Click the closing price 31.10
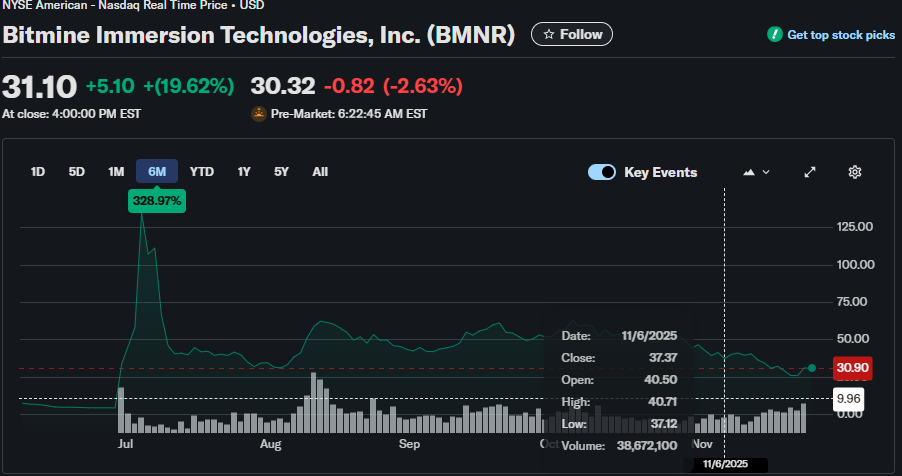 pos(40,87)
